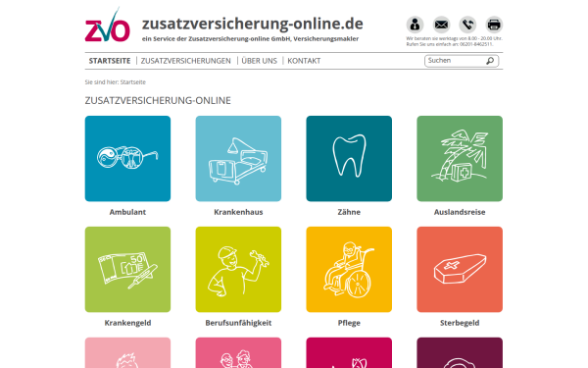Click the ZVO logo
Viewport: 588px width, 368px height.
coord(107,25)
